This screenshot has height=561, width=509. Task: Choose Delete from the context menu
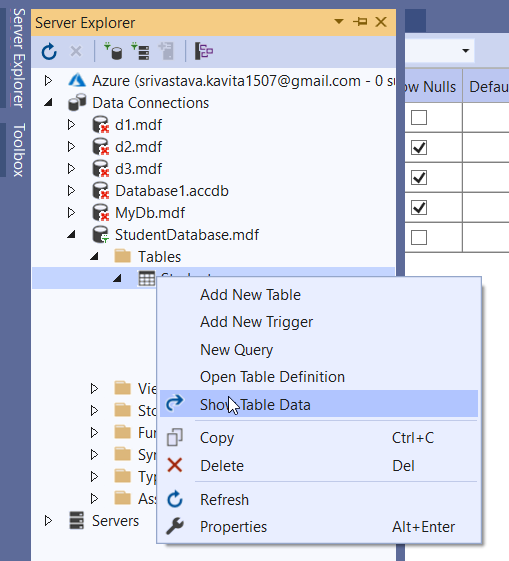(319, 465)
